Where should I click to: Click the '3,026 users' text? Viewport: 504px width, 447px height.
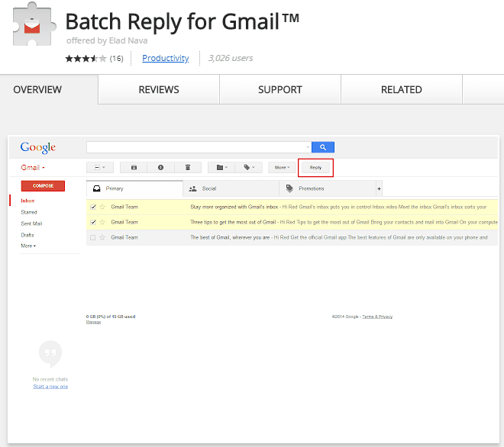tap(231, 58)
